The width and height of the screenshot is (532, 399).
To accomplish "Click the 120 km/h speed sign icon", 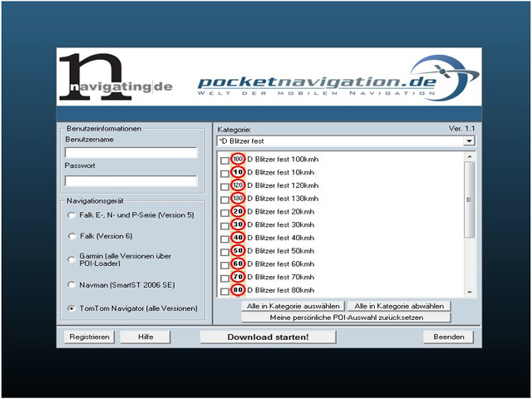I will pos(238,185).
